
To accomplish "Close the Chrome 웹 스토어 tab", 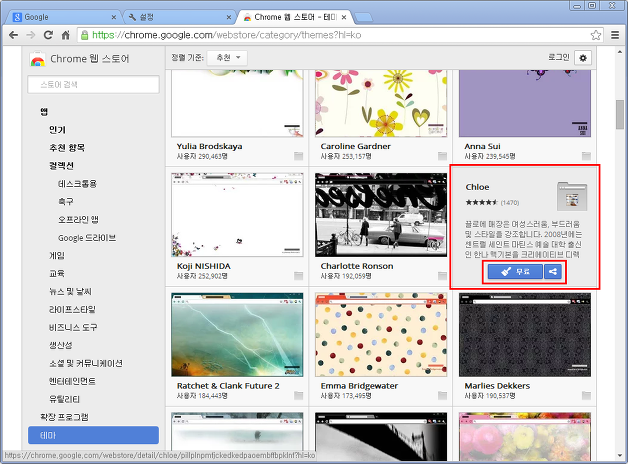I will click(344, 17).
